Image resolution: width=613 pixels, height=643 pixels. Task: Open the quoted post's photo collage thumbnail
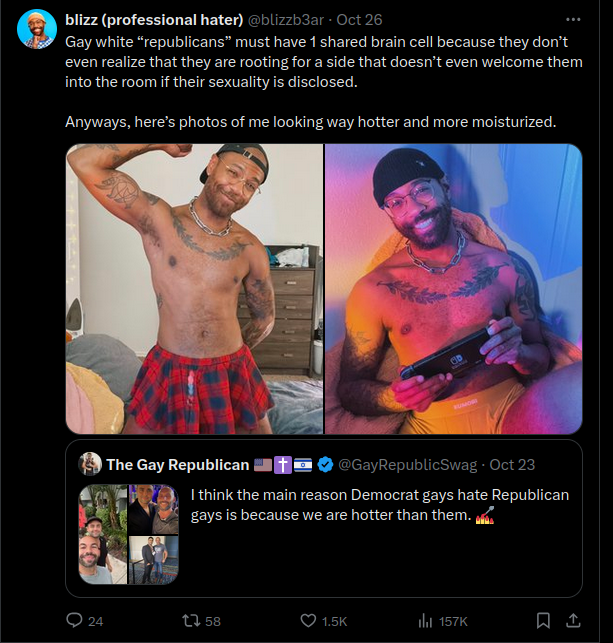point(128,534)
